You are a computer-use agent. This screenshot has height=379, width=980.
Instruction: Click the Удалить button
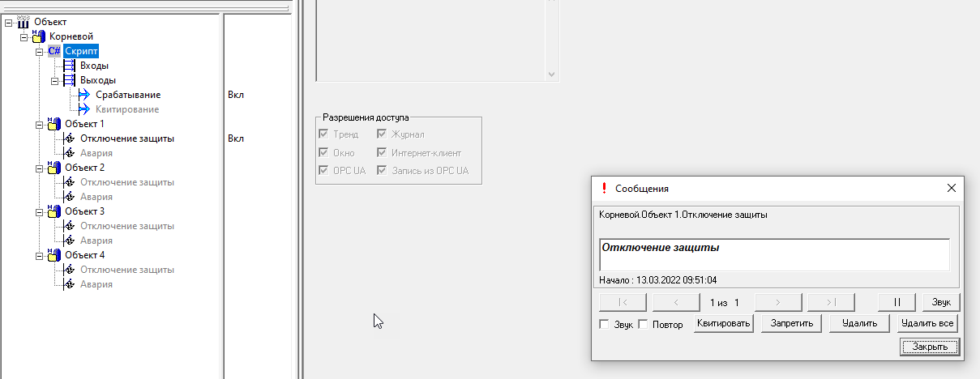pos(860,323)
